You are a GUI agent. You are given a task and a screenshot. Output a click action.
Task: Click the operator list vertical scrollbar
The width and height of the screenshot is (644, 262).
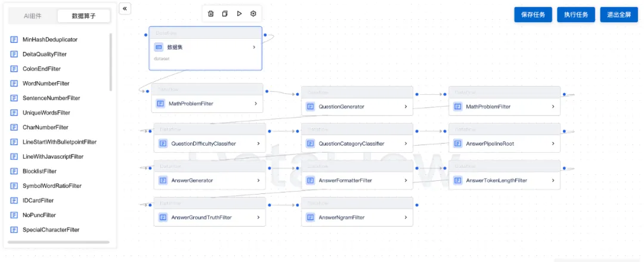(110, 61)
